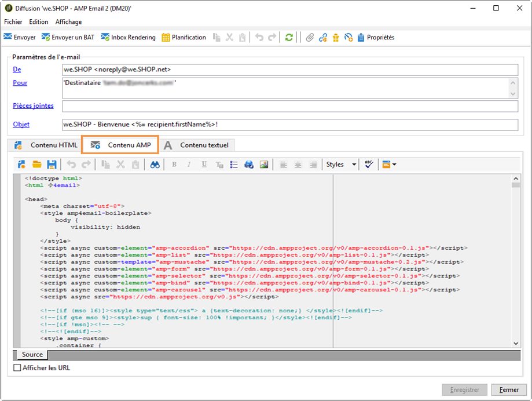Toggle italic formatting
The height and width of the screenshot is (401, 532).
click(x=189, y=165)
